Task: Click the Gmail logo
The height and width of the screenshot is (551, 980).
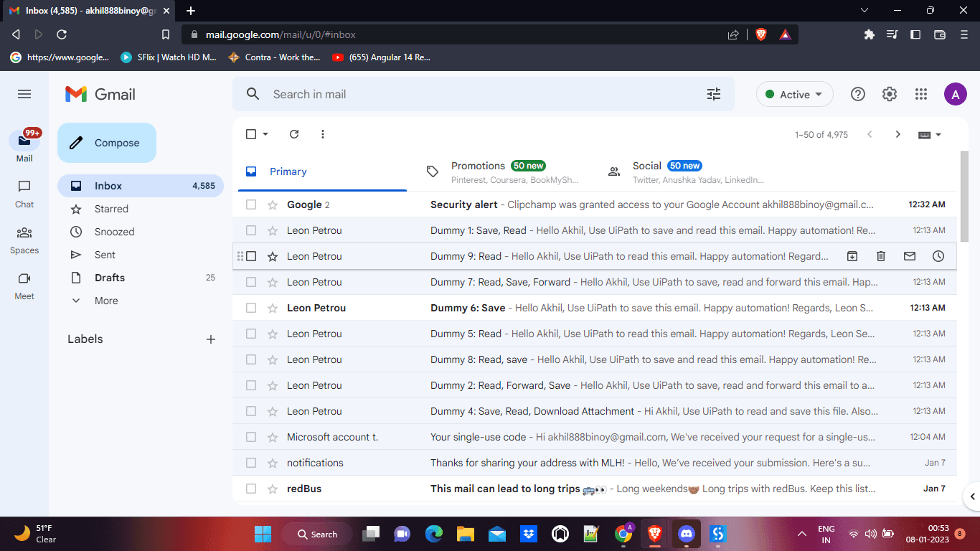Action: click(100, 94)
